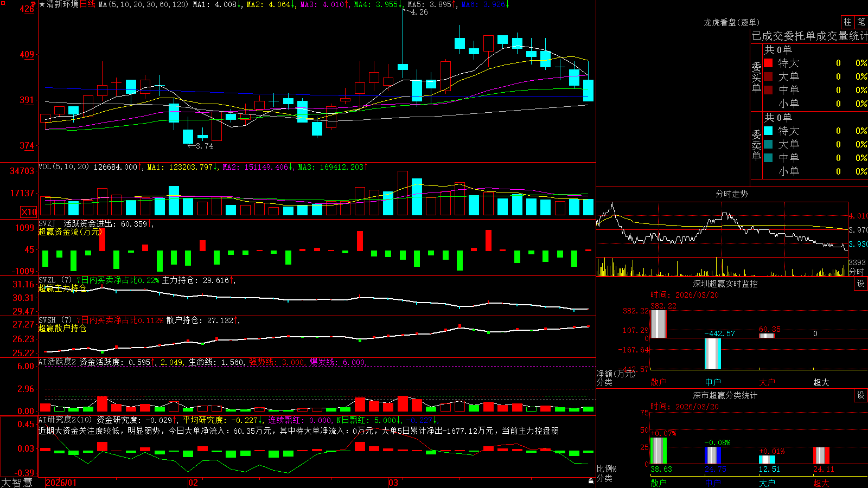
Task: Open 设 settings for 深圳超赢实时监控
Action: pos(861,284)
